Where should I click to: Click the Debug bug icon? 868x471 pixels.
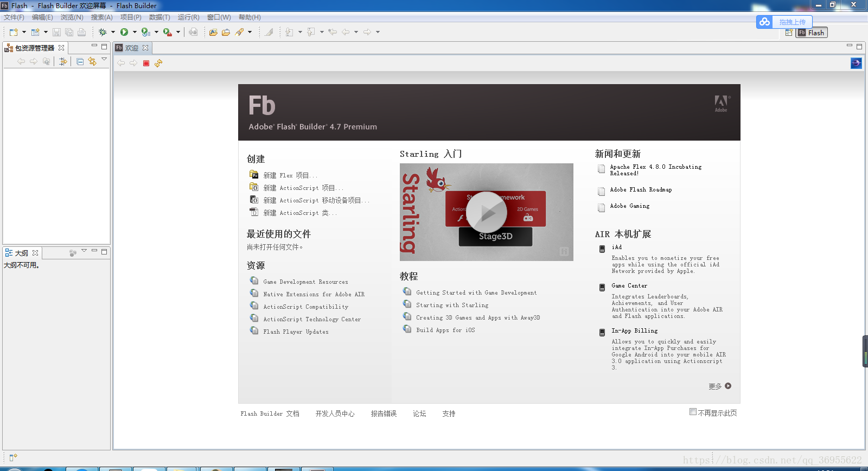103,32
